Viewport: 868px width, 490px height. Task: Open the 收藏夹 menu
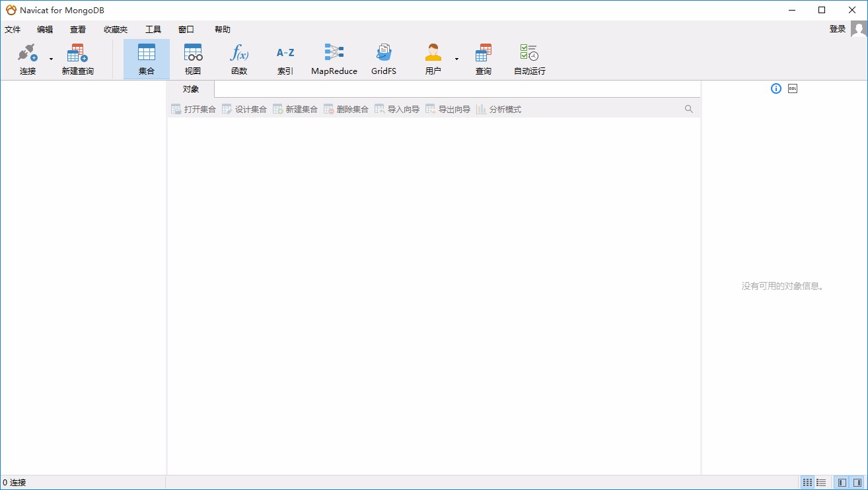click(116, 30)
